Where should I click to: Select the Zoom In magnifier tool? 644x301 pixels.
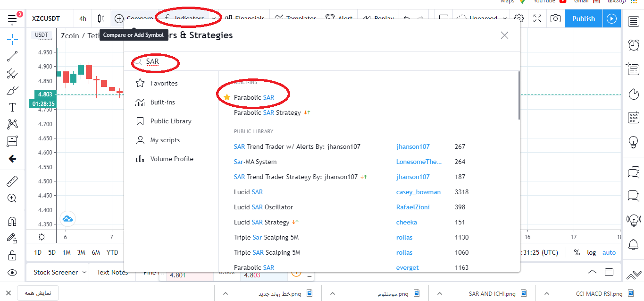point(12,198)
